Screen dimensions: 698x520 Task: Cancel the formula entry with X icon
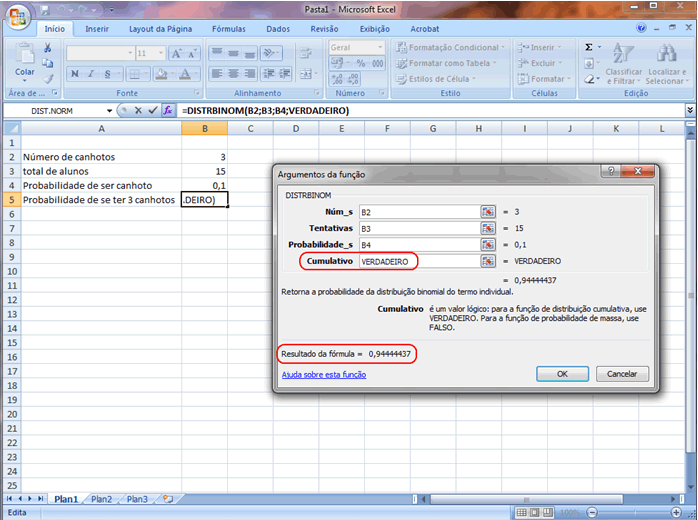click(139, 111)
